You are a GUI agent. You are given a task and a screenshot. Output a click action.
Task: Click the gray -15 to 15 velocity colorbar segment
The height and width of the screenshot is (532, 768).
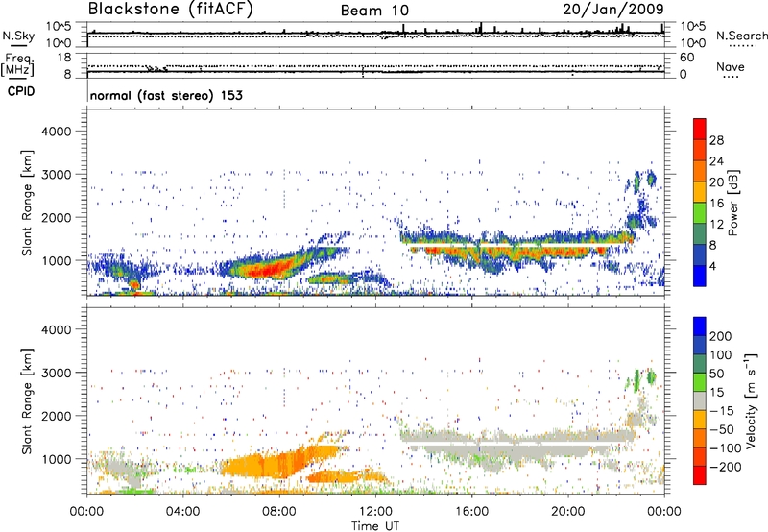700,400
